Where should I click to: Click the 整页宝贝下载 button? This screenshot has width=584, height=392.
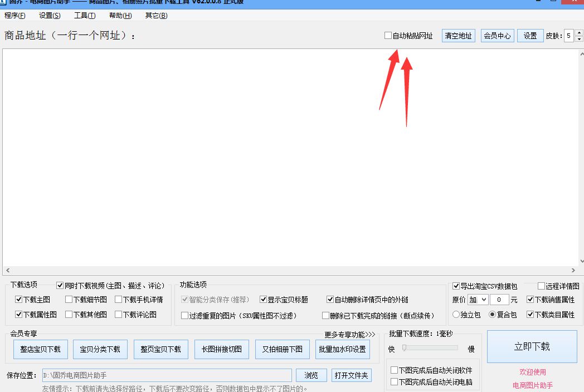coord(161,349)
